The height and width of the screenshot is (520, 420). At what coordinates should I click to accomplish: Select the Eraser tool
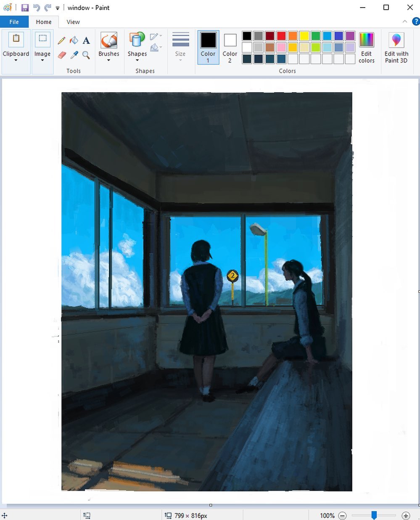click(x=62, y=55)
